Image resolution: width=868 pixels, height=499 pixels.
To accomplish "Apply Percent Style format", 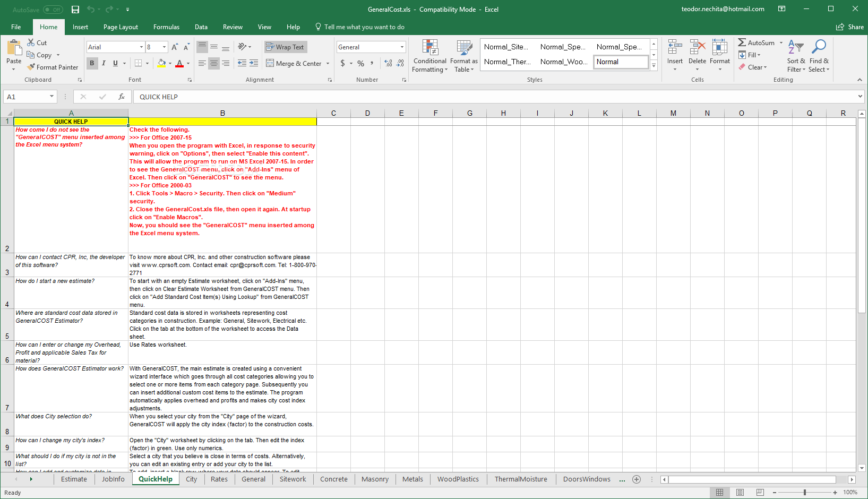I will 360,63.
